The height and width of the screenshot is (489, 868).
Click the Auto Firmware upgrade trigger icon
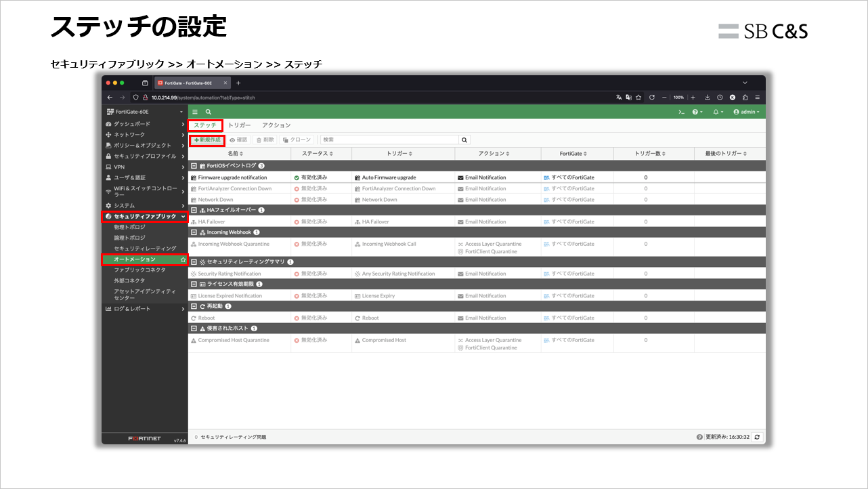tap(357, 177)
